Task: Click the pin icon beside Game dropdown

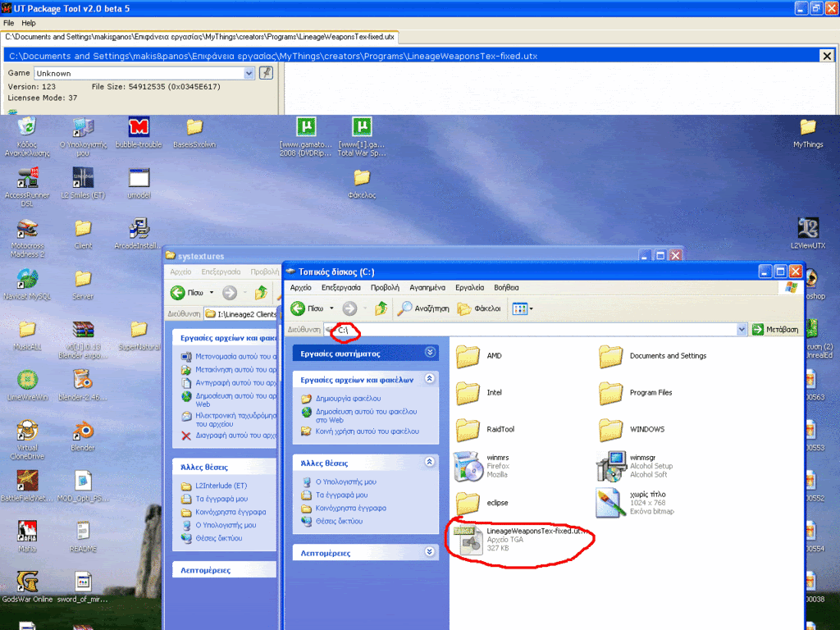Action: click(x=266, y=73)
